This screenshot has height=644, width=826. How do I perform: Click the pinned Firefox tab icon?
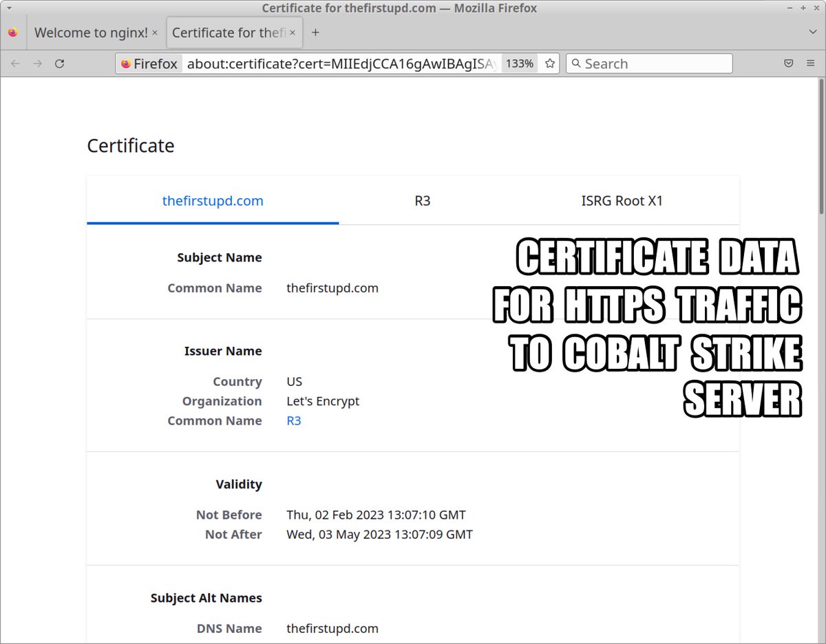coord(13,32)
